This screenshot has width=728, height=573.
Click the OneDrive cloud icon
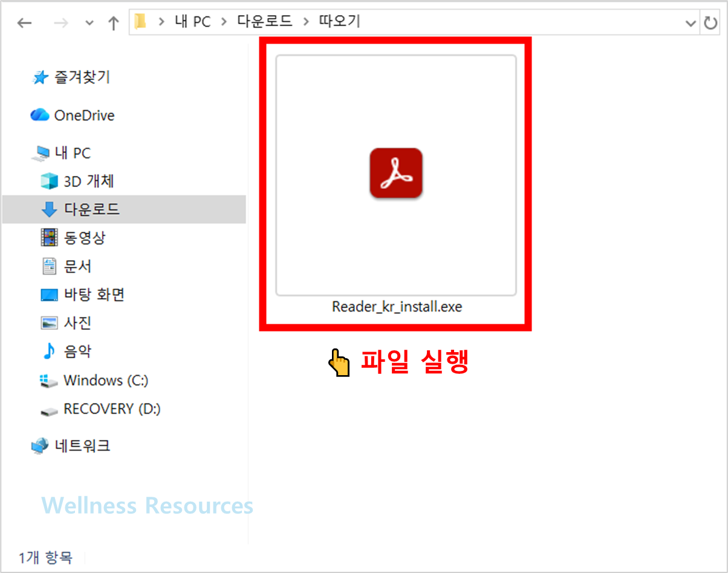point(40,115)
